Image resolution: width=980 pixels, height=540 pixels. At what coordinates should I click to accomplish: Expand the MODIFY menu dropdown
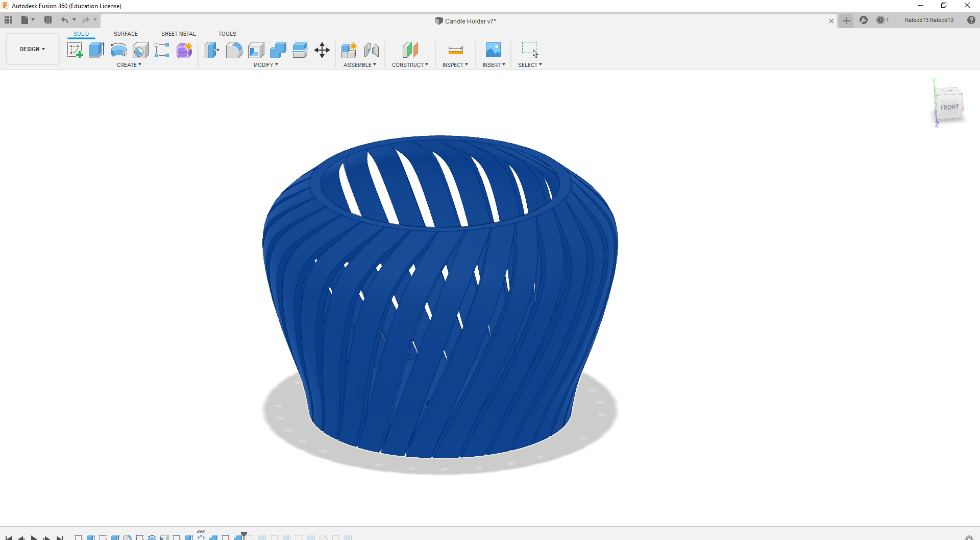point(266,65)
